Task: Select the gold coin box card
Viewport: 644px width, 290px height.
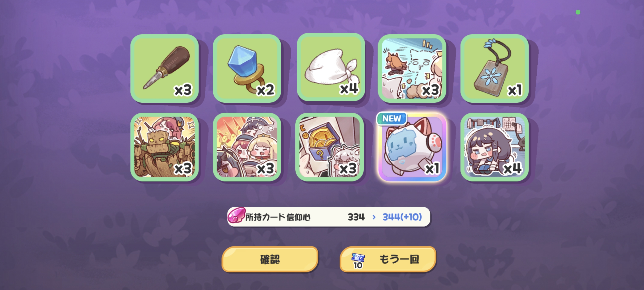Action: (x=330, y=147)
